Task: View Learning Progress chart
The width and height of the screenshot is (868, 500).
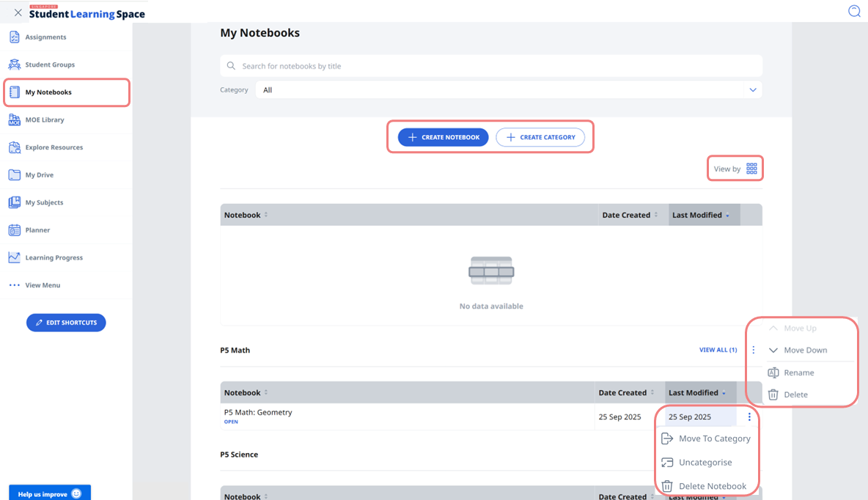Action: (54, 257)
